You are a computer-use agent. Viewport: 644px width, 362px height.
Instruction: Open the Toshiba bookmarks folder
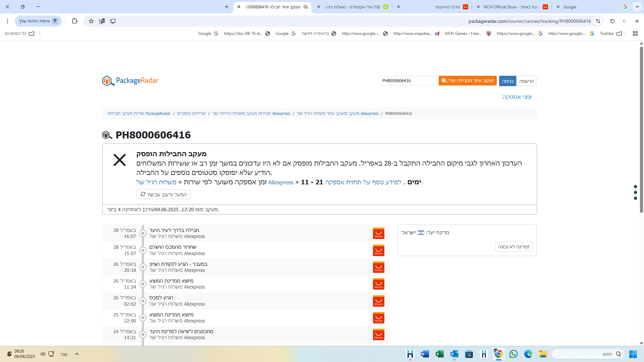pyautogui.click(x=610, y=34)
